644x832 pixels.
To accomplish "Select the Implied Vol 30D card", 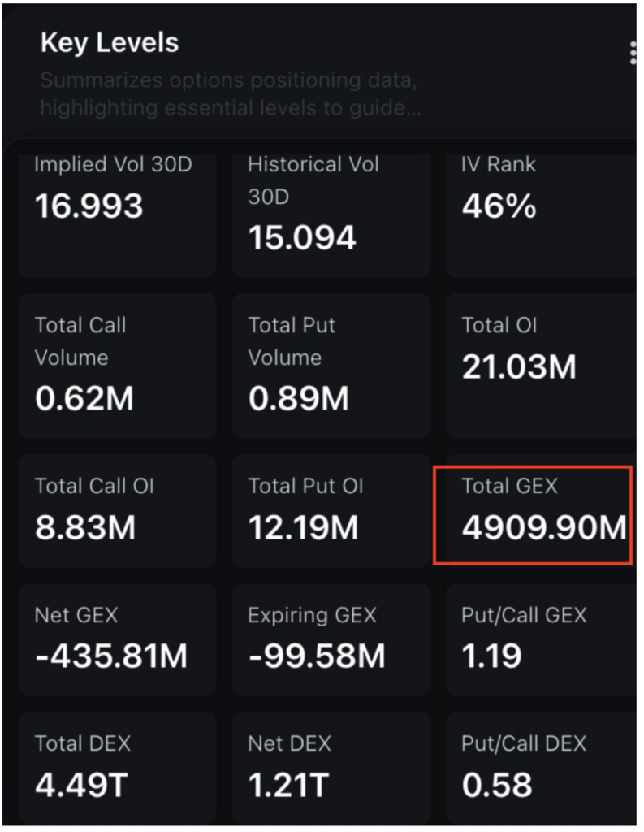I will 117,213.
